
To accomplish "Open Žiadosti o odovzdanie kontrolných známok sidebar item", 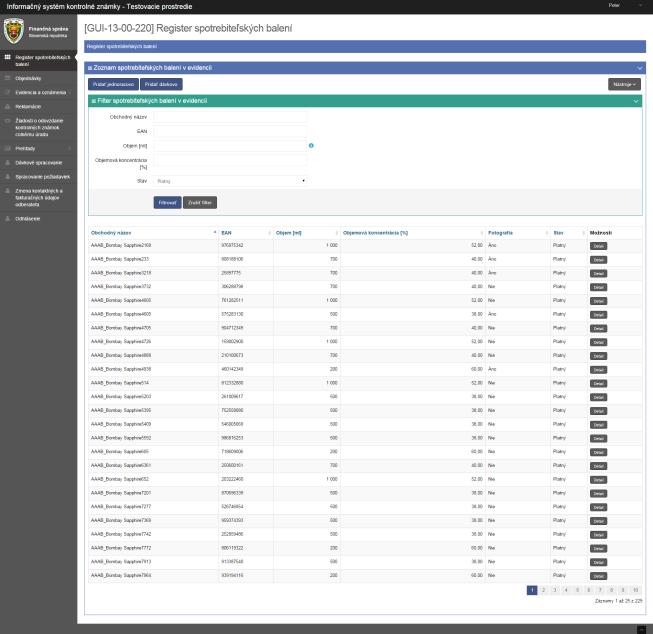I will click(38, 127).
